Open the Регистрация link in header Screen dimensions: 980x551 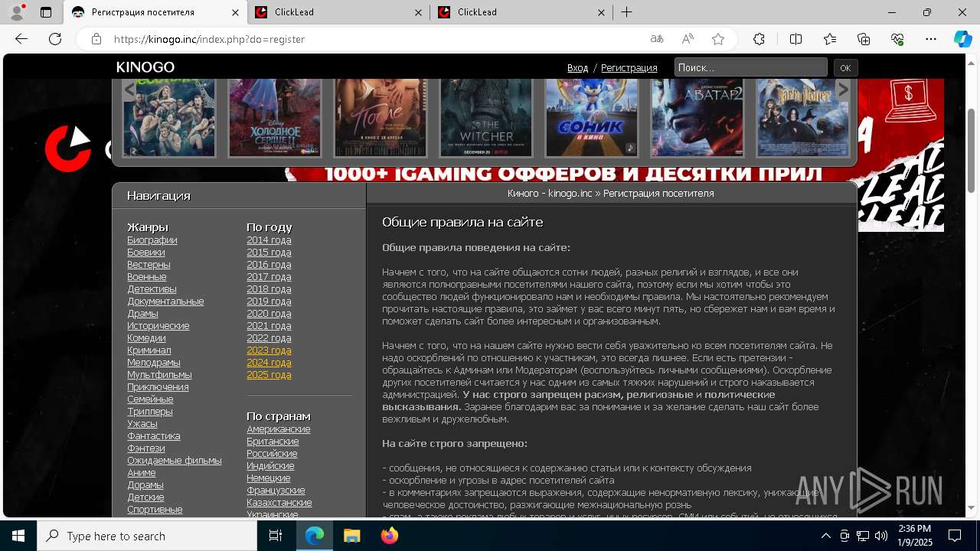pyautogui.click(x=629, y=68)
